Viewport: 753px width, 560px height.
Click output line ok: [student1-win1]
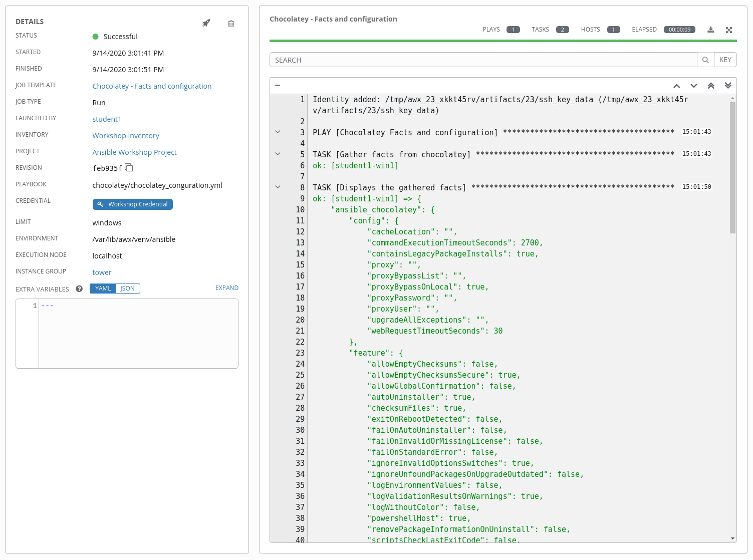pos(356,166)
